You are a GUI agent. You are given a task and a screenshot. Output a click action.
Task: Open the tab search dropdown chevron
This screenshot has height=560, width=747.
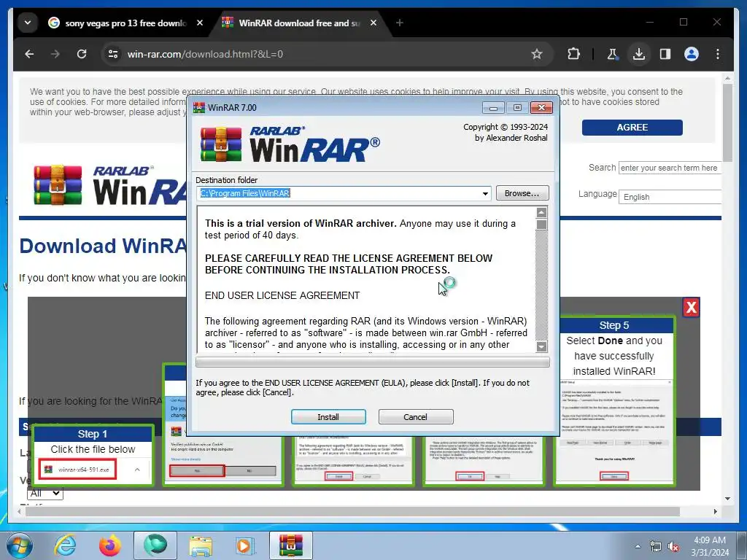coord(28,23)
